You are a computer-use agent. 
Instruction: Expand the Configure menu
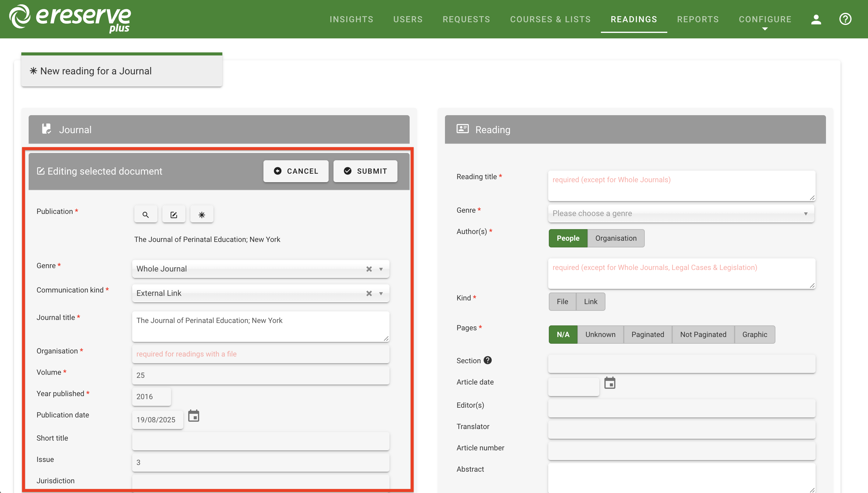point(765,19)
